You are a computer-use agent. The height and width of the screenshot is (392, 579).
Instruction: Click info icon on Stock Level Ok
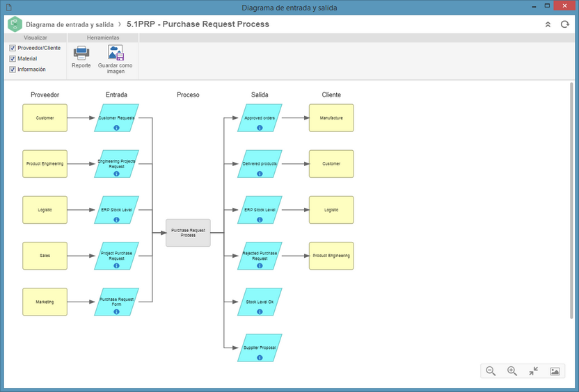coord(260,311)
